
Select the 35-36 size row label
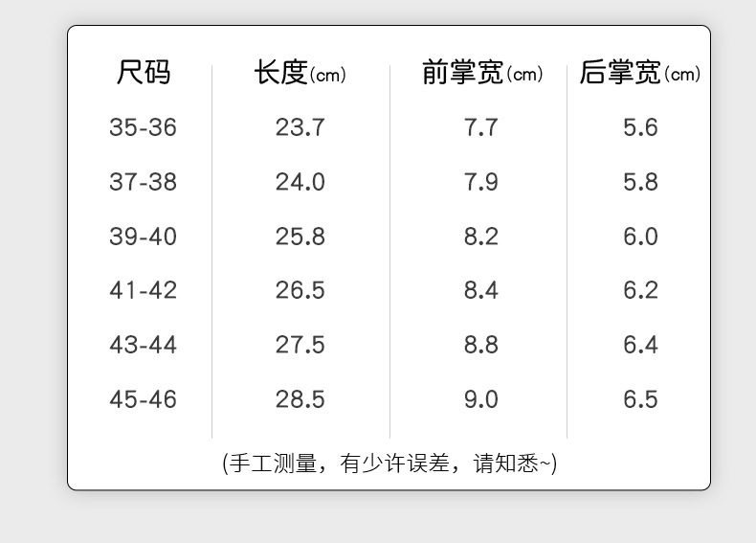(144, 127)
